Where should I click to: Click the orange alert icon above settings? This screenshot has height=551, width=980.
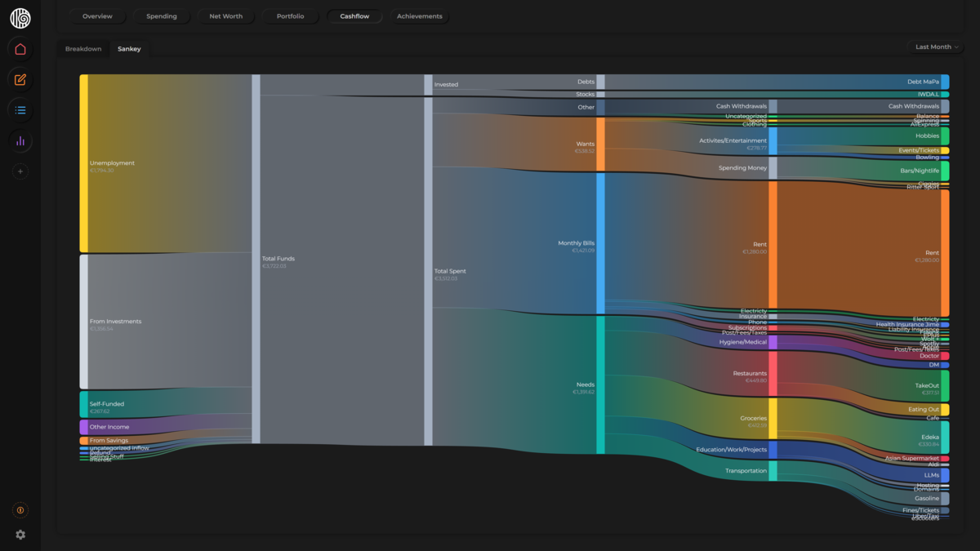[x=20, y=510]
